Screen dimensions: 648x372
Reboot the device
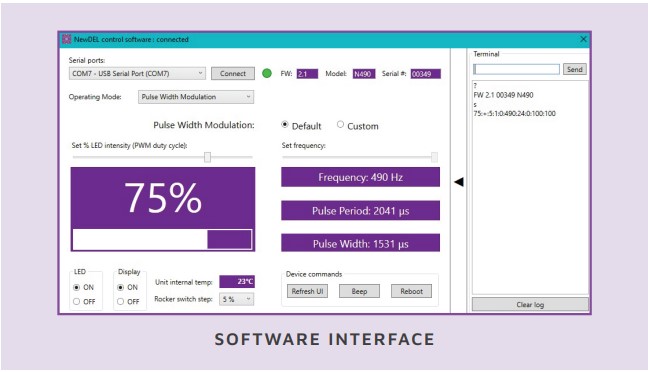click(x=411, y=291)
